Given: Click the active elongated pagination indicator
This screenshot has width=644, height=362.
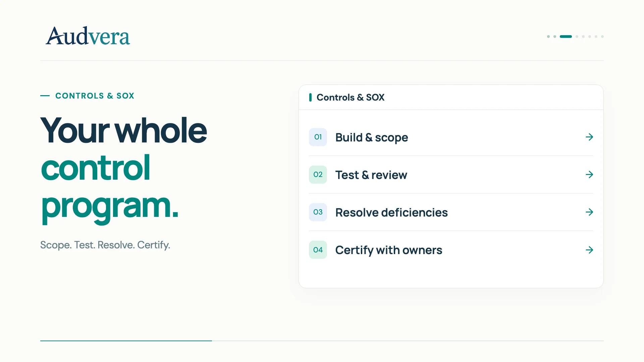Looking at the screenshot, I should (566, 37).
